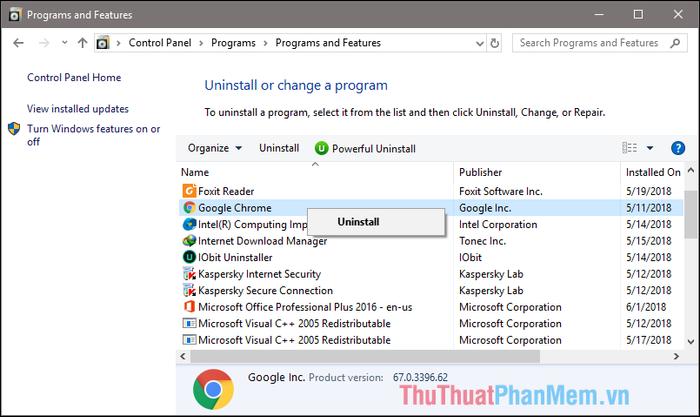Click icon of Visual C++ 2005 installed 5/17/2018

(189, 340)
